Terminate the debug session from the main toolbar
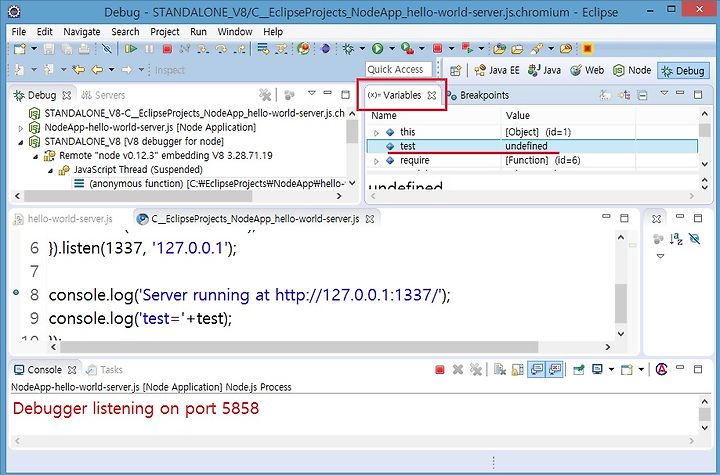This screenshot has width=720, height=475. click(x=167, y=49)
